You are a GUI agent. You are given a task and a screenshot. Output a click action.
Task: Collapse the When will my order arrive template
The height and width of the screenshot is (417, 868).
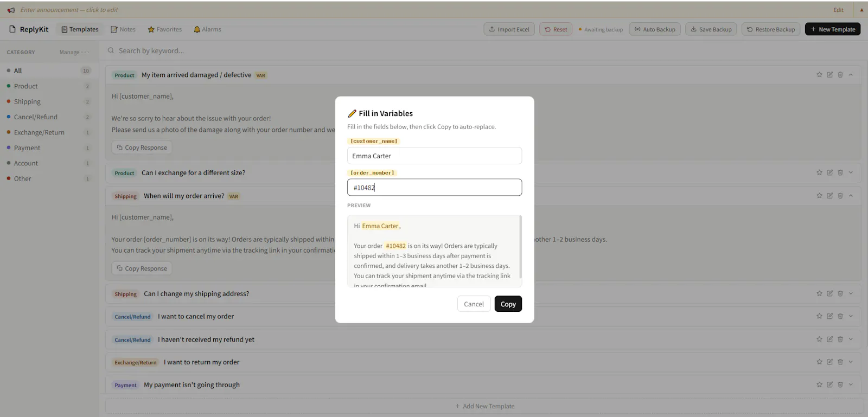[x=851, y=196]
